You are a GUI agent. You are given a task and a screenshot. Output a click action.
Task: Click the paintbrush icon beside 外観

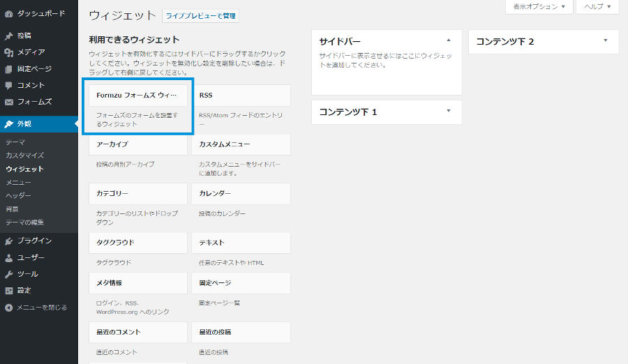(x=9, y=124)
